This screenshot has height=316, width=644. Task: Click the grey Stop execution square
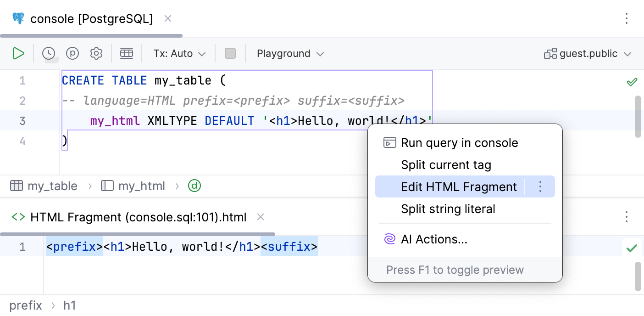230,54
